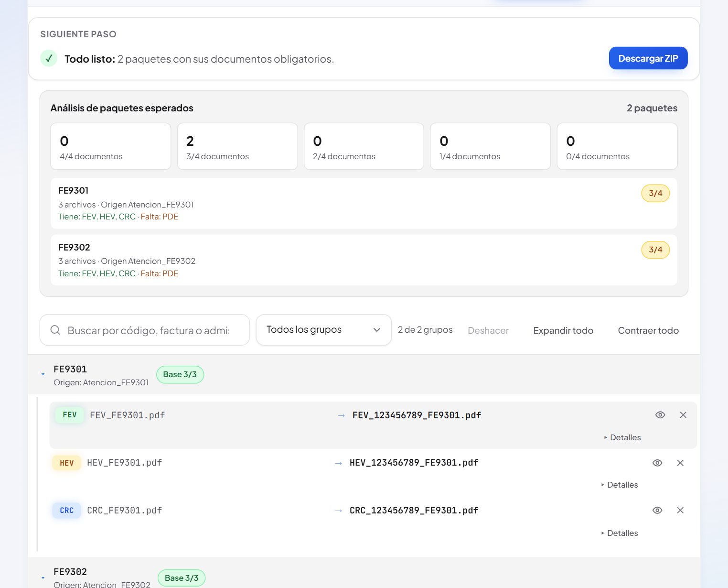The height and width of the screenshot is (588, 728).
Task: Preview FEV_FE9301.pdf with the eye icon
Action: [x=660, y=415]
